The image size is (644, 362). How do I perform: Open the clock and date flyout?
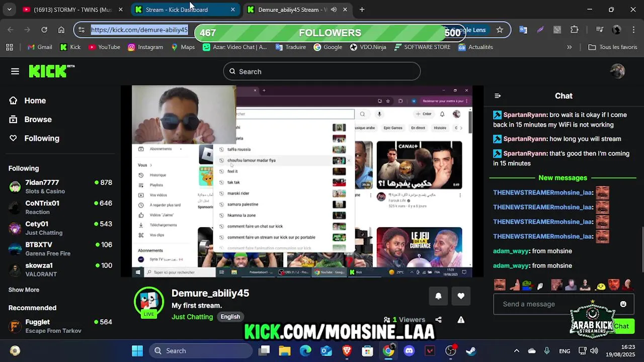(620, 351)
